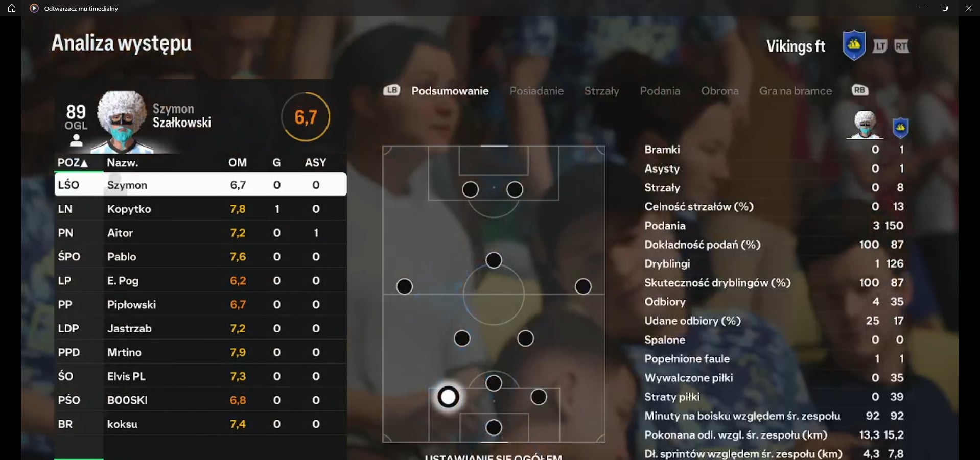Select the Kopytko player row
This screenshot has width=980, height=460.
click(x=200, y=209)
